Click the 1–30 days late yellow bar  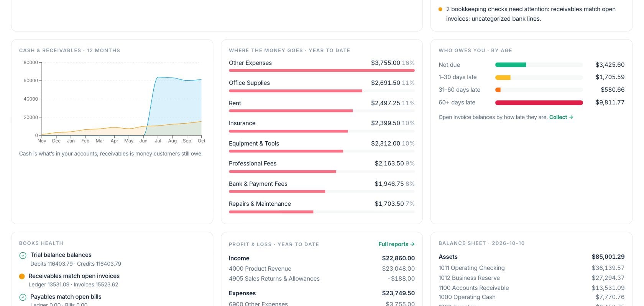point(503,78)
